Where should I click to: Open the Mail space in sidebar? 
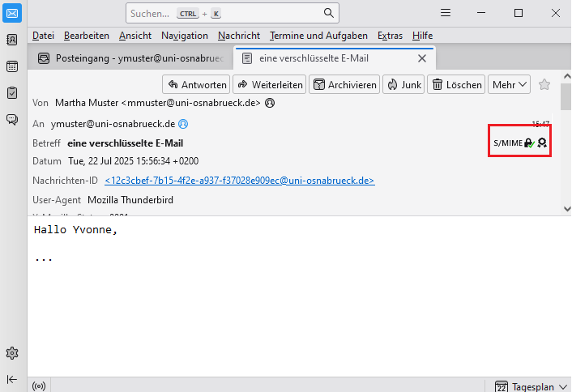pyautogui.click(x=12, y=13)
